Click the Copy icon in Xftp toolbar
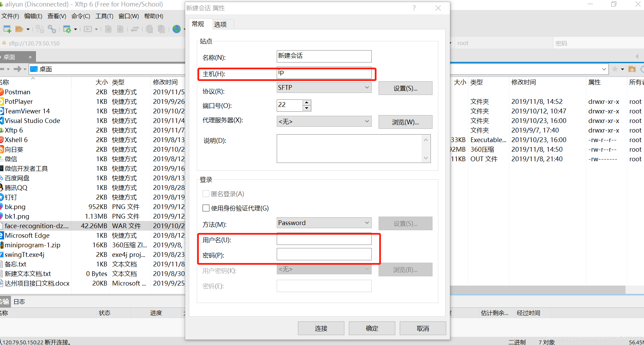The width and height of the screenshot is (644, 345). (149, 29)
